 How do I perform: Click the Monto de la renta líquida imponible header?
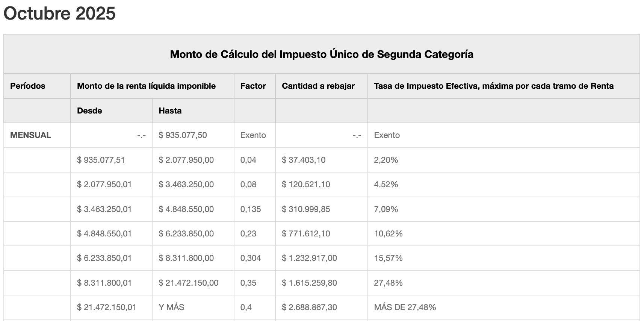tap(146, 86)
